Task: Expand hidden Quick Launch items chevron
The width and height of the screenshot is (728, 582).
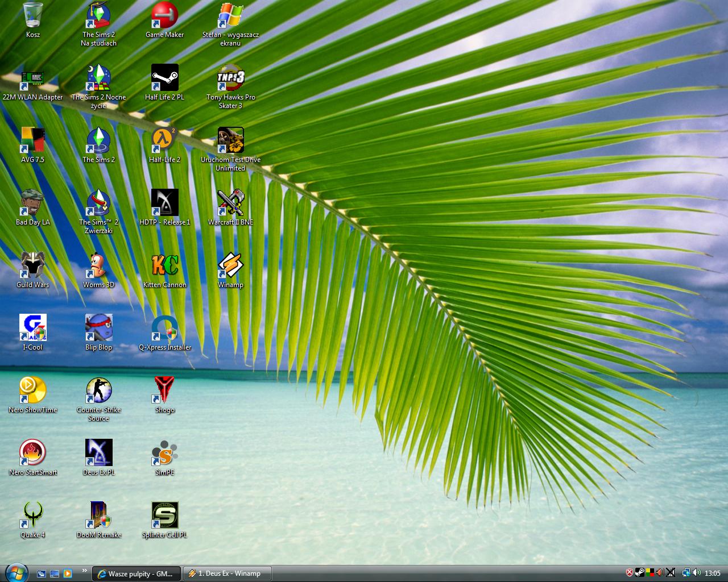Action: (x=85, y=571)
